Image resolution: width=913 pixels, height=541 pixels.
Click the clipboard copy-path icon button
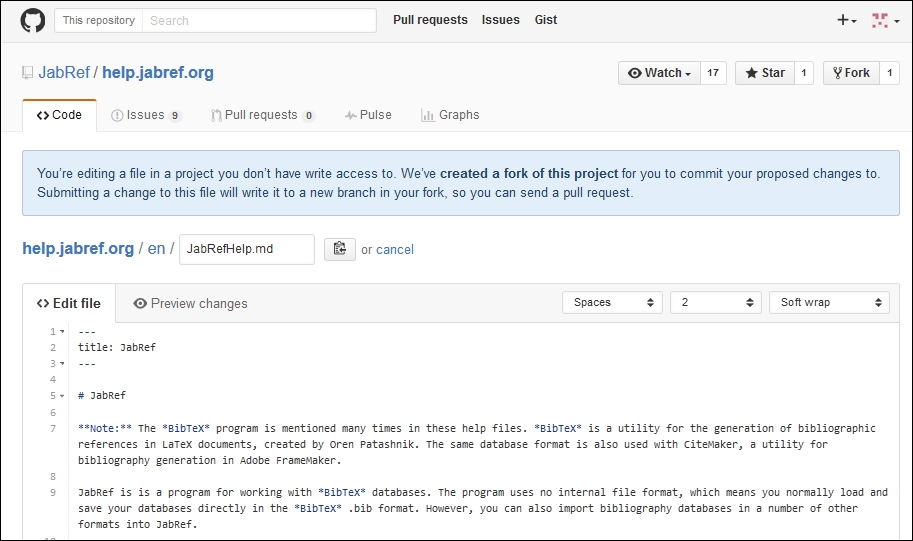(339, 249)
